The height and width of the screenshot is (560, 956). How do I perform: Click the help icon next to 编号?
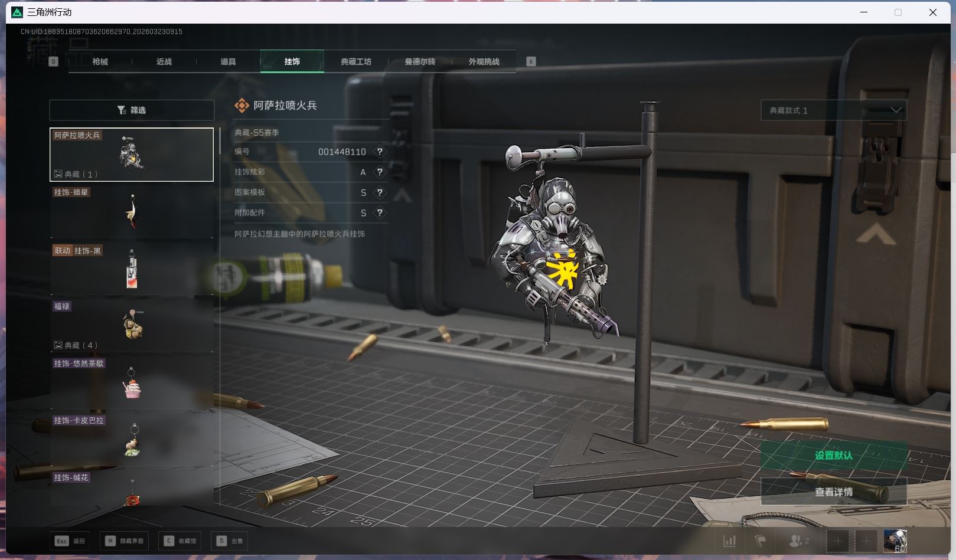tap(380, 152)
